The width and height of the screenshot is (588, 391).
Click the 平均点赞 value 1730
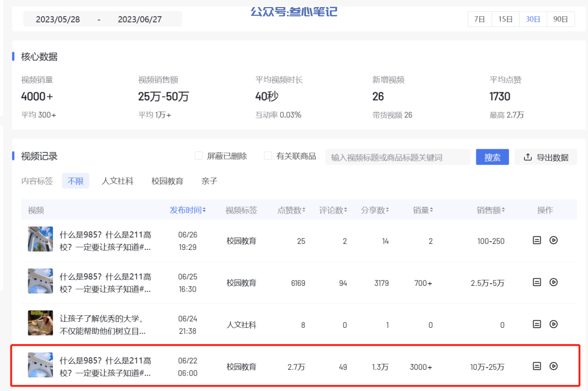point(500,96)
